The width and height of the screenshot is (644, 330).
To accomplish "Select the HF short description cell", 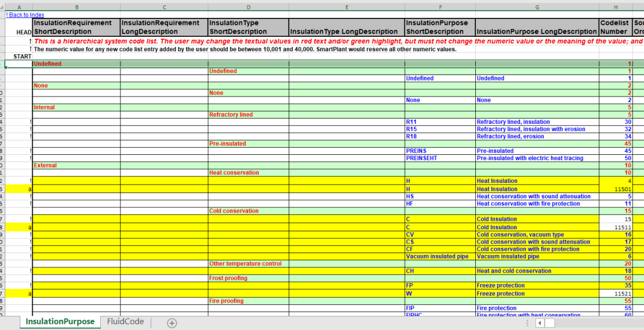I will point(440,204).
